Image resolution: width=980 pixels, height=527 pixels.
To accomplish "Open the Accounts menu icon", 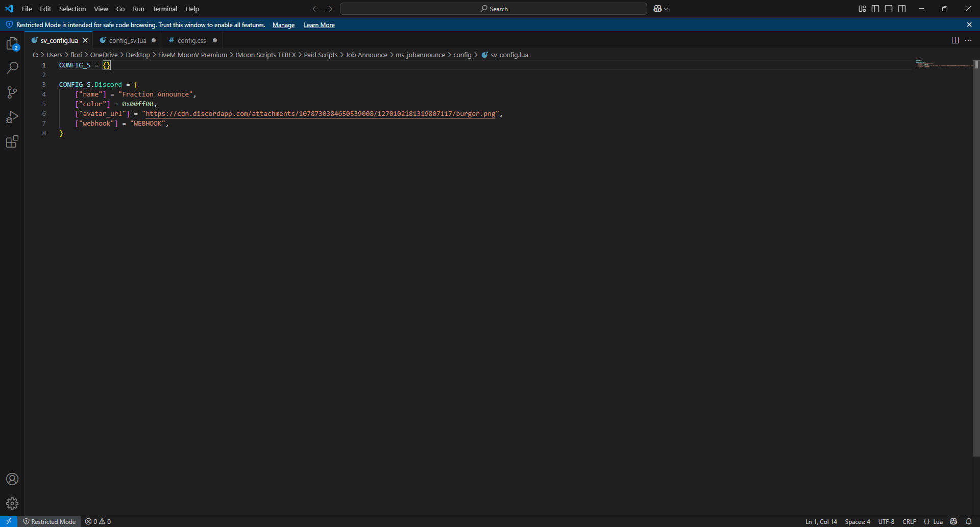I will pos(12,479).
